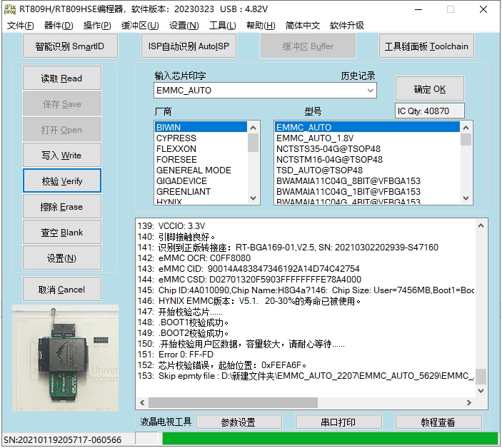
Task: Click into the chip marking input field
Action: coord(257,91)
